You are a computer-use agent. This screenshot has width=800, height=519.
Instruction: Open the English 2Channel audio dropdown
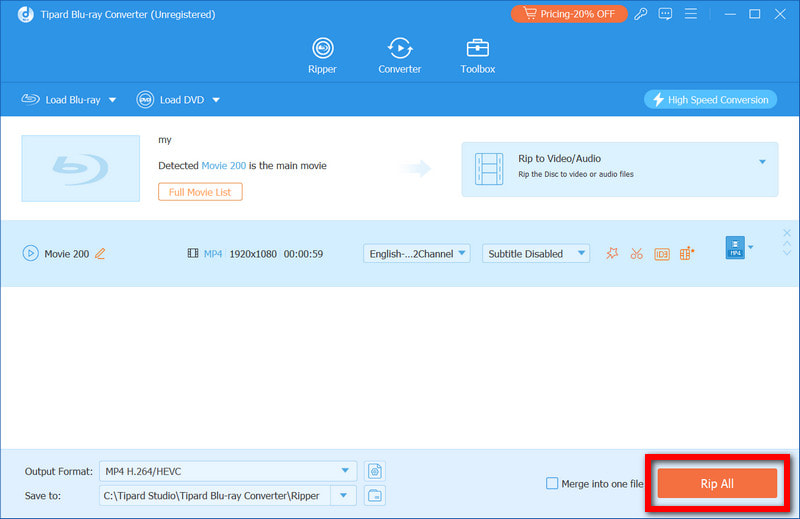pos(417,253)
